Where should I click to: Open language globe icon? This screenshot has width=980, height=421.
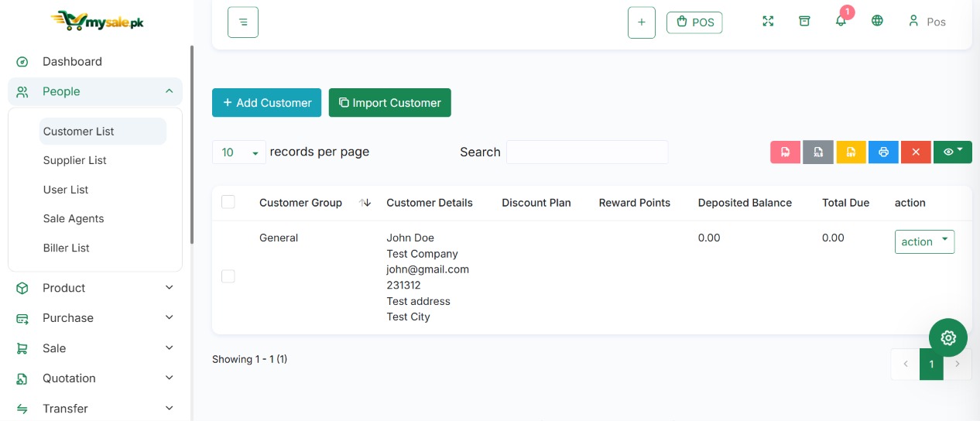click(877, 21)
